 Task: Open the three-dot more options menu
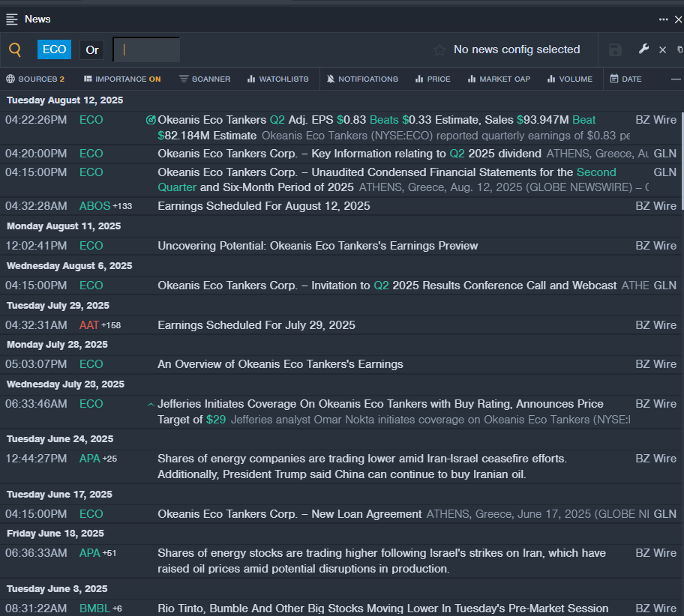(663, 19)
